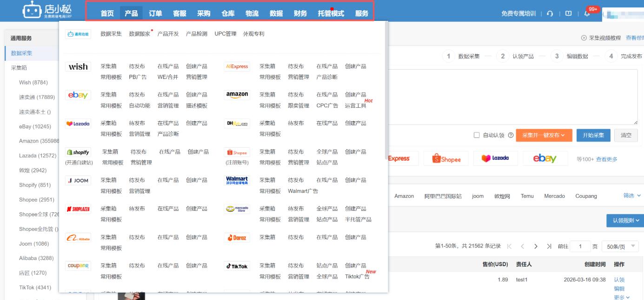Open the 认领规则 dropdown

(x=625, y=220)
